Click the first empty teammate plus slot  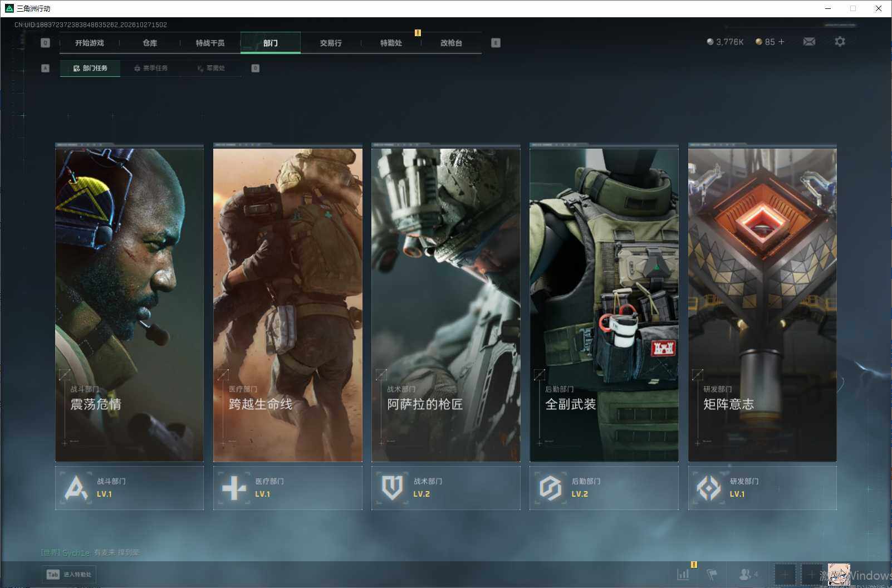coord(785,574)
